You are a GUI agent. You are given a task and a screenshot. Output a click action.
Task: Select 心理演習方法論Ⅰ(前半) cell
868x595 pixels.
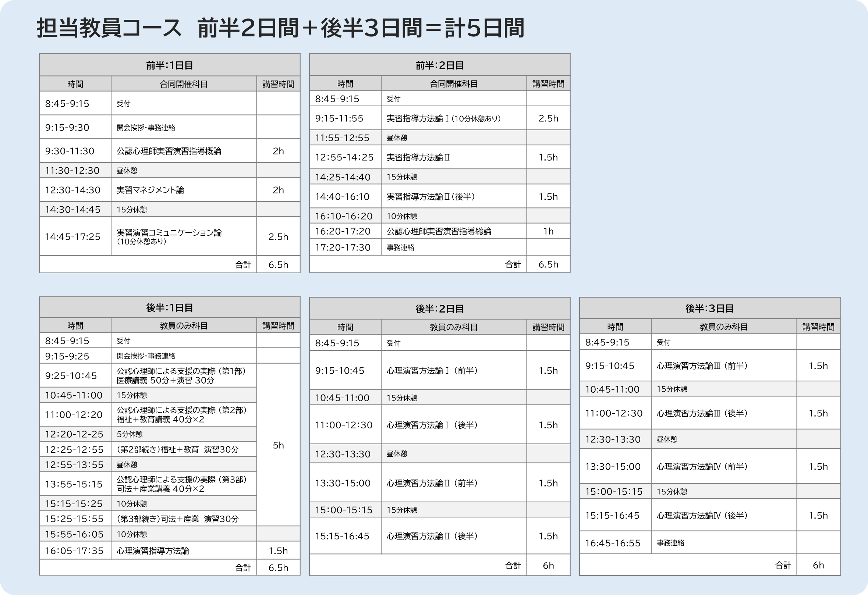coord(454,370)
